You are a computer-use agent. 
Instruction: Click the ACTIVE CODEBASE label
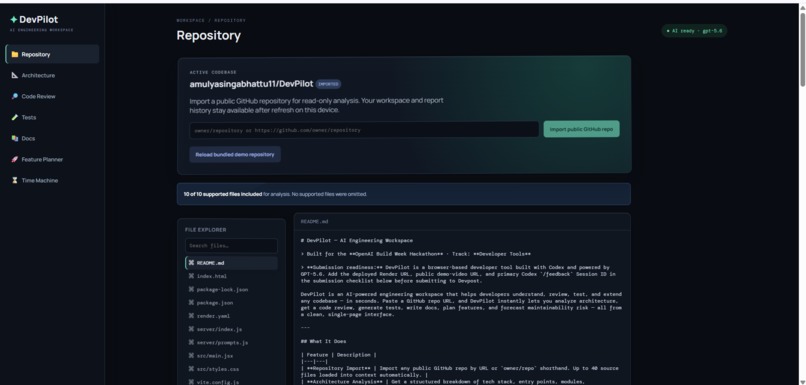pos(213,72)
